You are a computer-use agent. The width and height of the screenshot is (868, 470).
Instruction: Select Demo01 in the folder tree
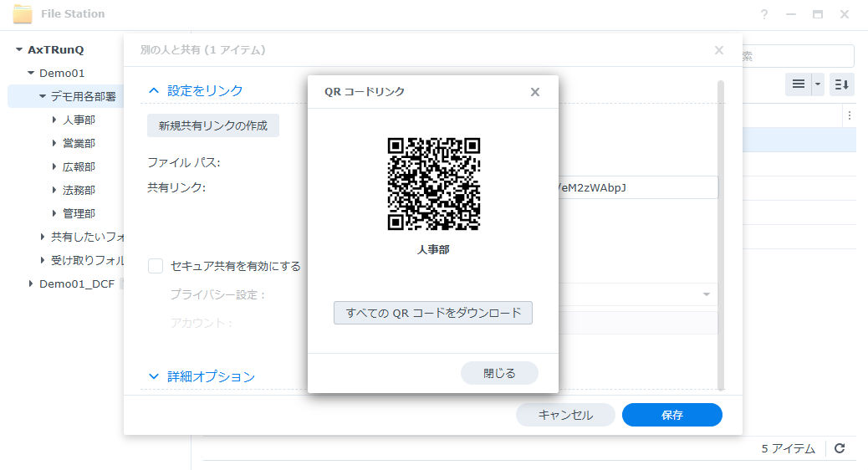62,73
